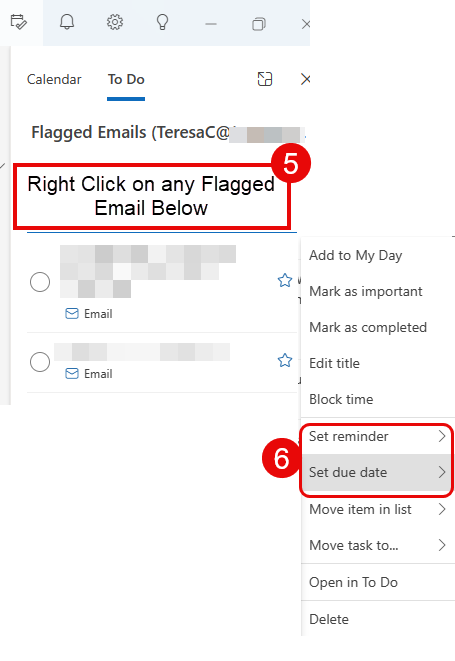Switch to the Calendar tab
Viewport: 455px width, 661px height.
(x=54, y=79)
